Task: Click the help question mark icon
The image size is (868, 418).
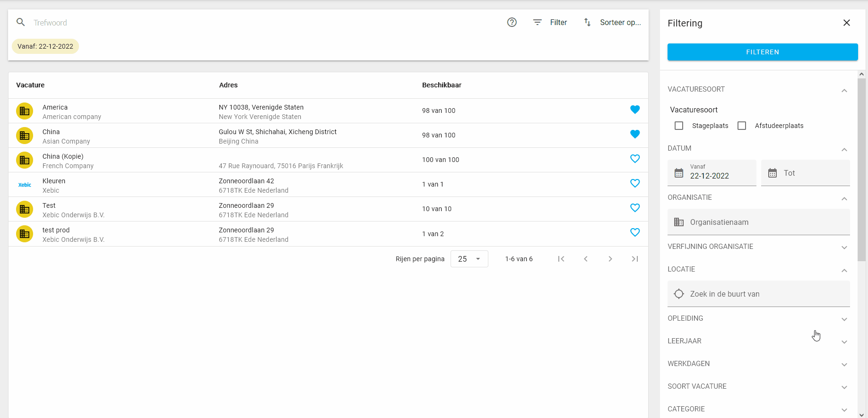Action: [512, 22]
